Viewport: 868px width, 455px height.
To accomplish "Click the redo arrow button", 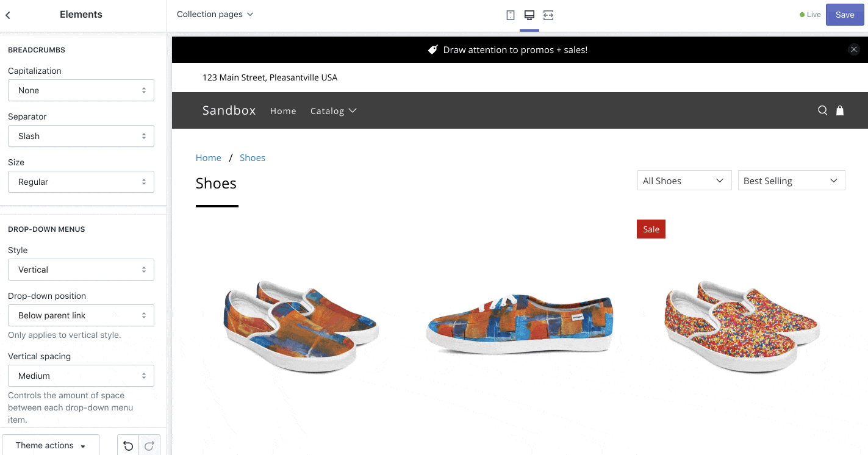I will point(149,446).
